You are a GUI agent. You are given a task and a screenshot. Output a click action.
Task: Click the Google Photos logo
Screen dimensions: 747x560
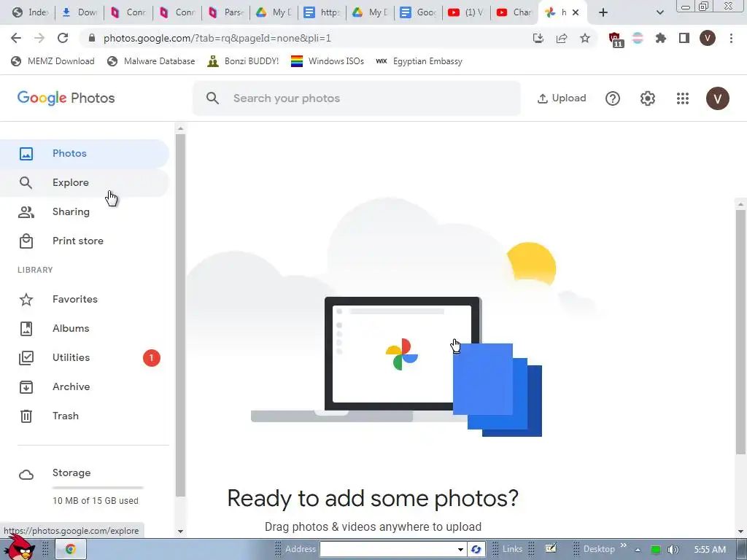pos(66,98)
